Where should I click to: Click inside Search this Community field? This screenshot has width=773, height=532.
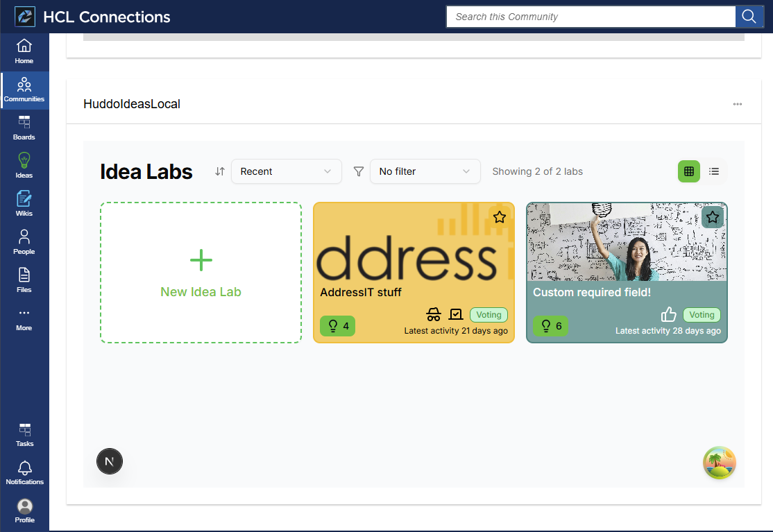pyautogui.click(x=591, y=17)
